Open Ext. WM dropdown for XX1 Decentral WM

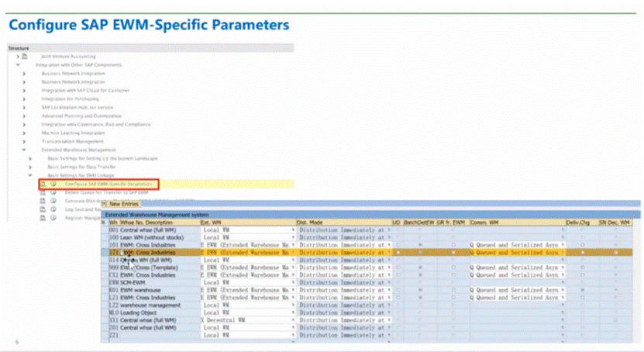click(293, 320)
